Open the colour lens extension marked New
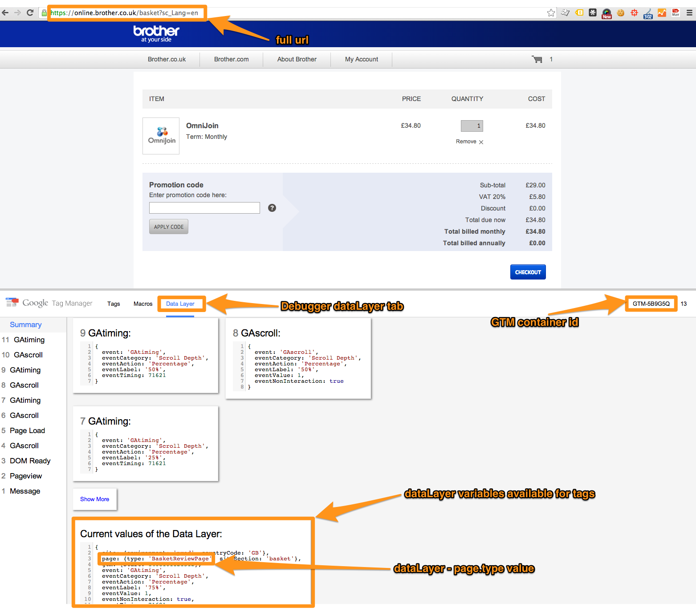The width and height of the screenshot is (696, 616). point(606,13)
